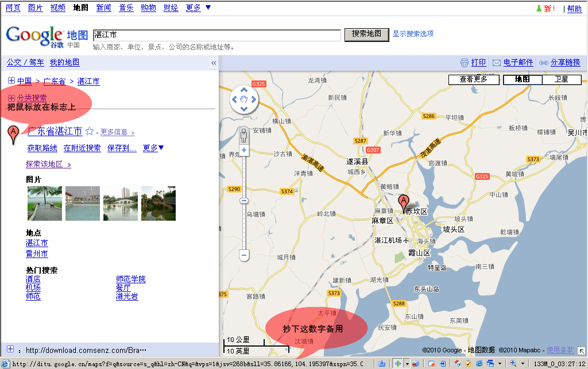
Task: Pan the map right with the arrow control
Action: (254, 99)
